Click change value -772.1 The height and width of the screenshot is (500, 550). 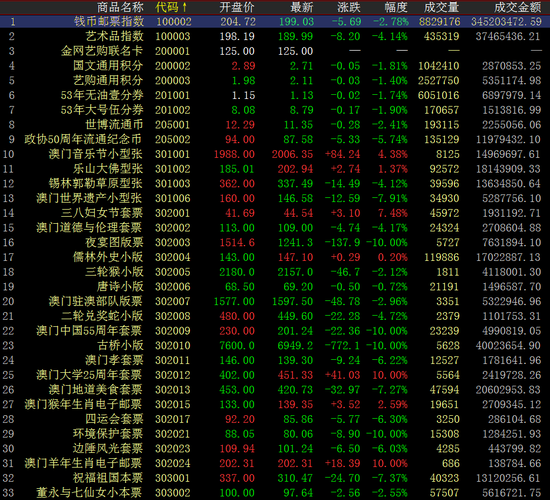point(342,346)
